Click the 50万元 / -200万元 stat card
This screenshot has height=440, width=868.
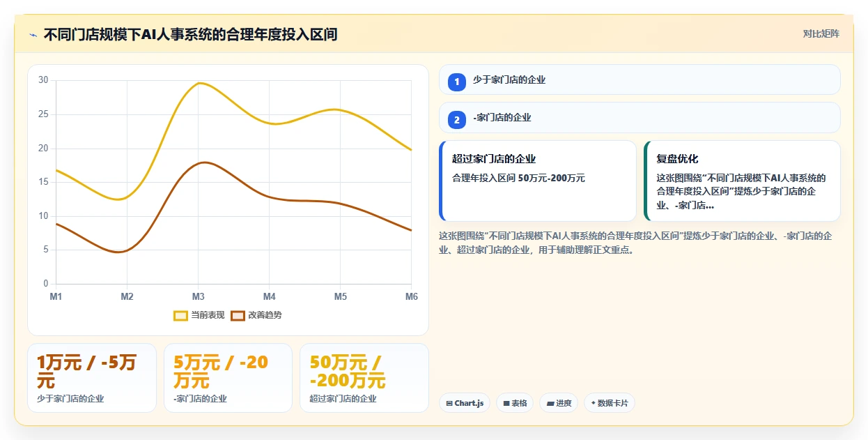(x=364, y=378)
